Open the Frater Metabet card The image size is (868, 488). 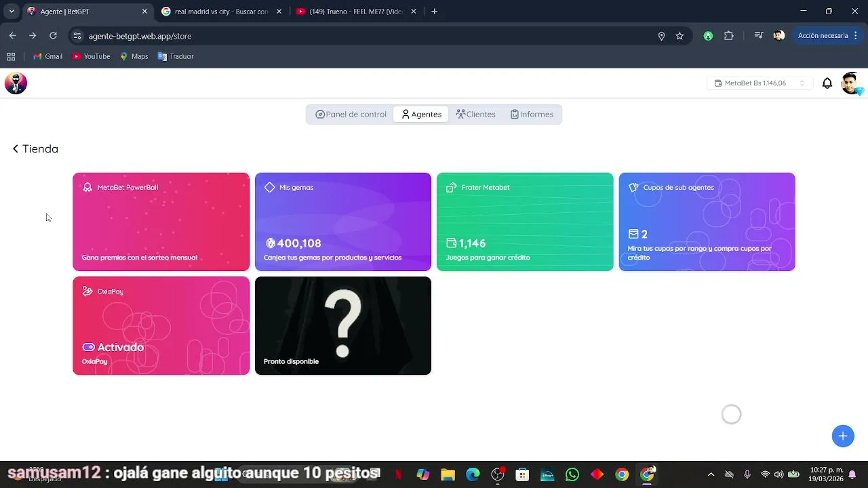[x=525, y=222]
